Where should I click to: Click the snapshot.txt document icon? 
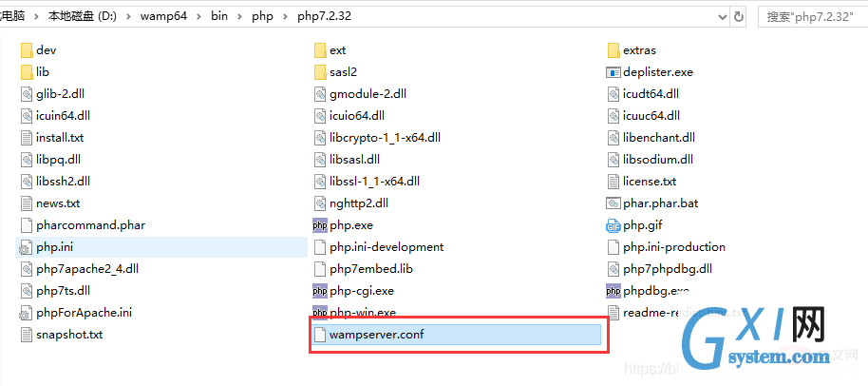click(x=27, y=335)
